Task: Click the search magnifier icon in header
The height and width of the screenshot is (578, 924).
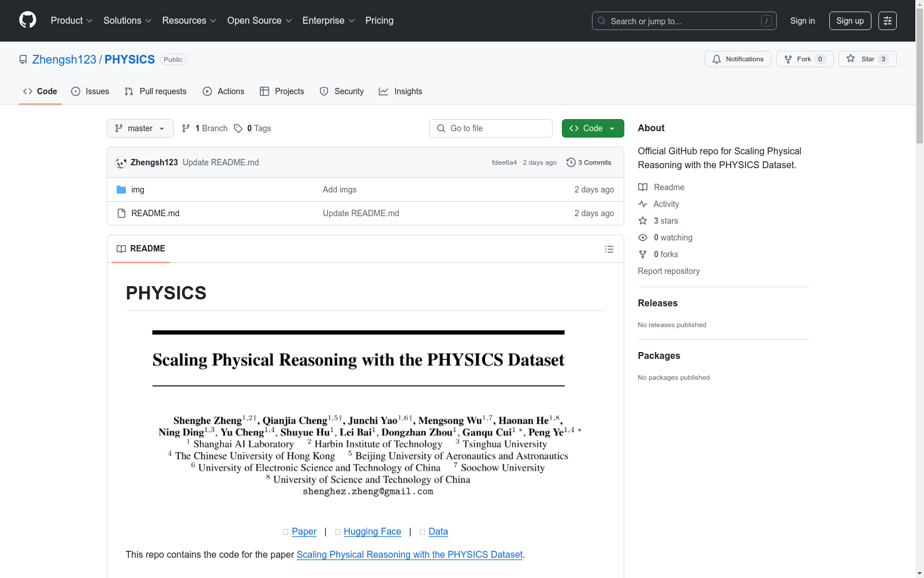Action: 602,21
